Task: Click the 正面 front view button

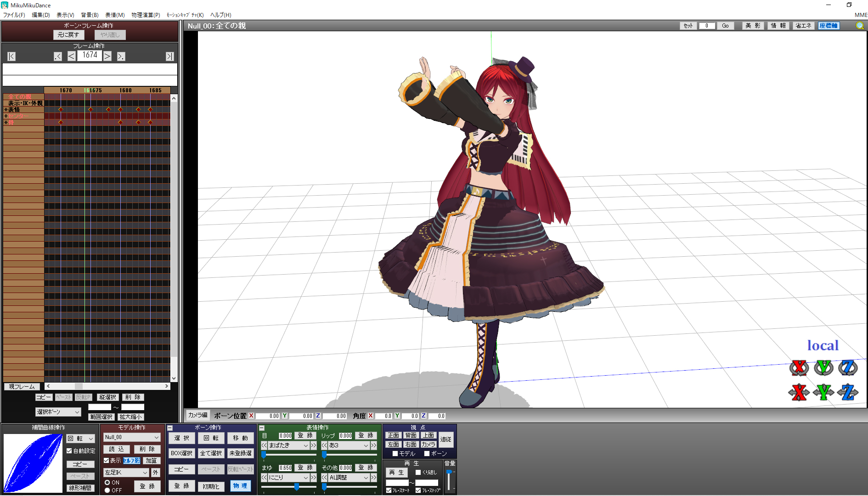Action: [x=394, y=435]
